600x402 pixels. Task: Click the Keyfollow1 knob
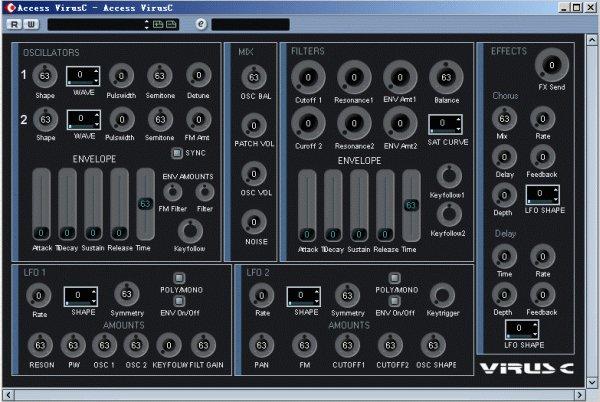(x=449, y=176)
